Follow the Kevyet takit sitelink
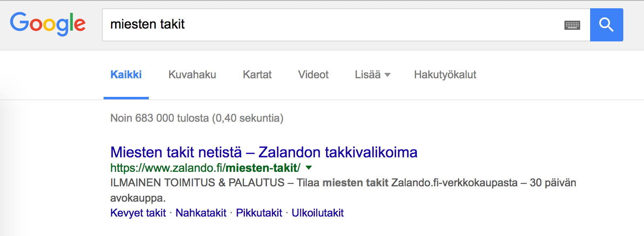This screenshot has width=644, height=236. pos(138,213)
